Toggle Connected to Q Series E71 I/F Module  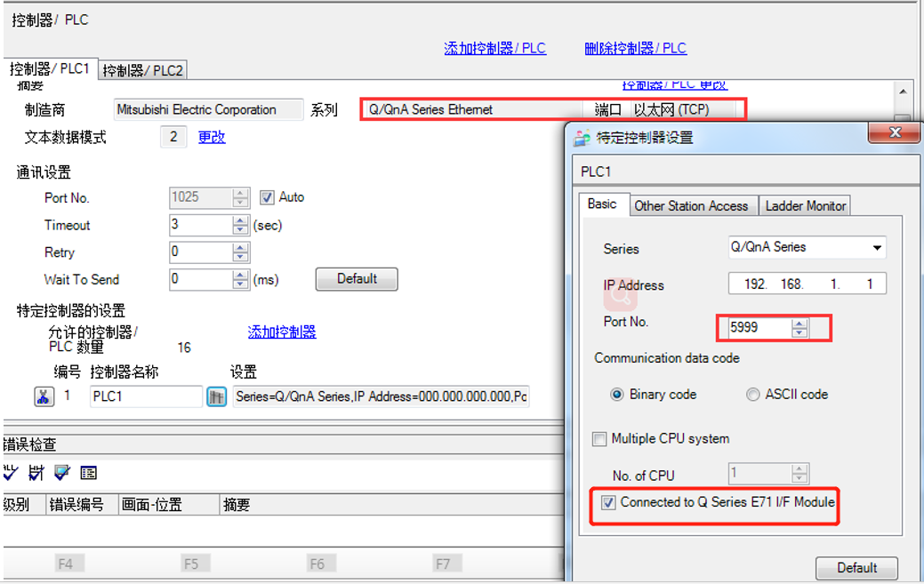pyautogui.click(x=608, y=502)
